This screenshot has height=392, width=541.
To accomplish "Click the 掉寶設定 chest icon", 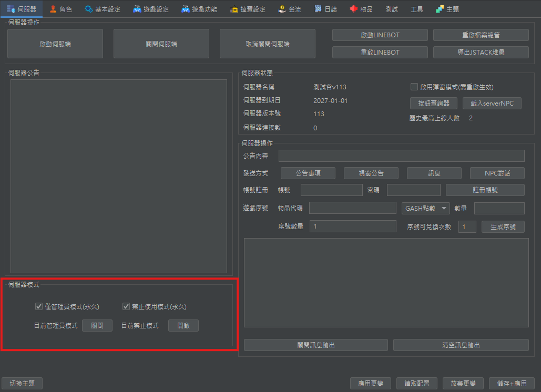I will [234, 9].
